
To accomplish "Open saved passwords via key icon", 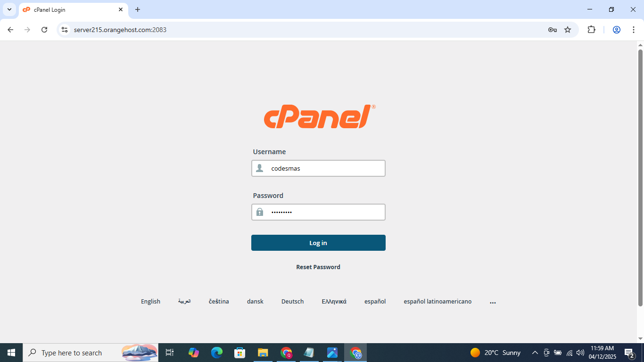I will tap(552, 29).
